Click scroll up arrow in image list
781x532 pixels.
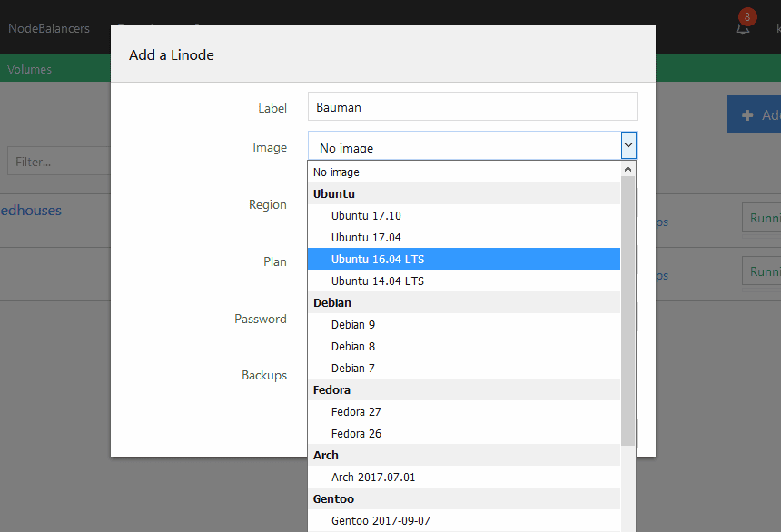(628, 170)
